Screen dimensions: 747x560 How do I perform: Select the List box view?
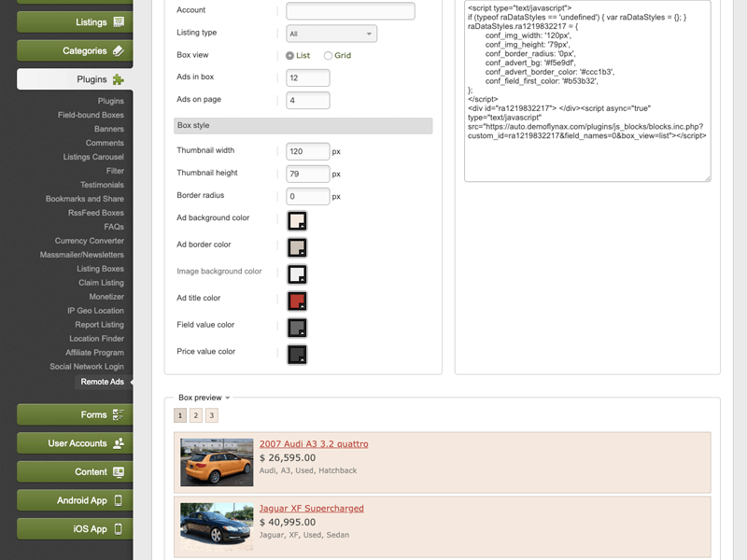(x=289, y=56)
